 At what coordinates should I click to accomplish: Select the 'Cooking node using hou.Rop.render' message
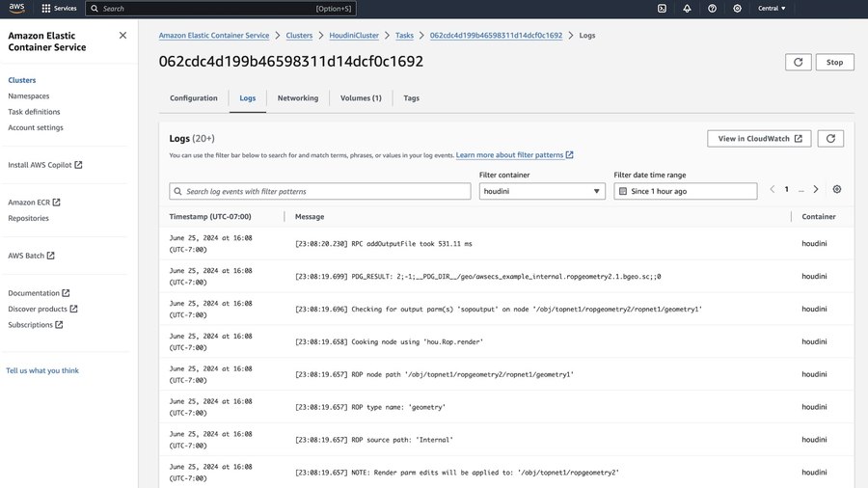point(390,342)
